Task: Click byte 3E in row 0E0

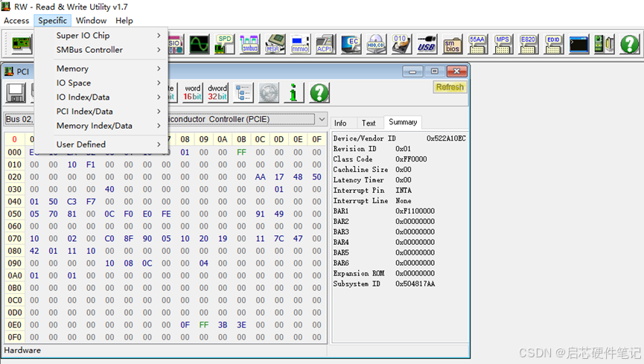Action: [x=241, y=325]
